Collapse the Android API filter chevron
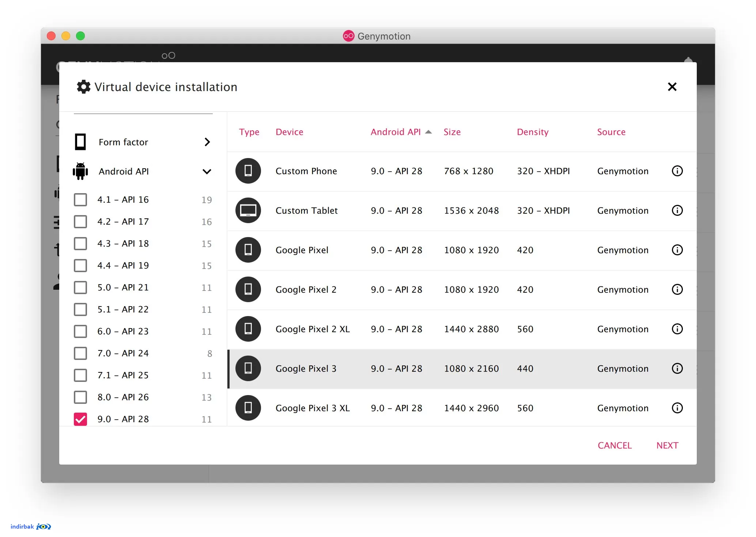Screen dimensions: 756x537 click(207, 172)
